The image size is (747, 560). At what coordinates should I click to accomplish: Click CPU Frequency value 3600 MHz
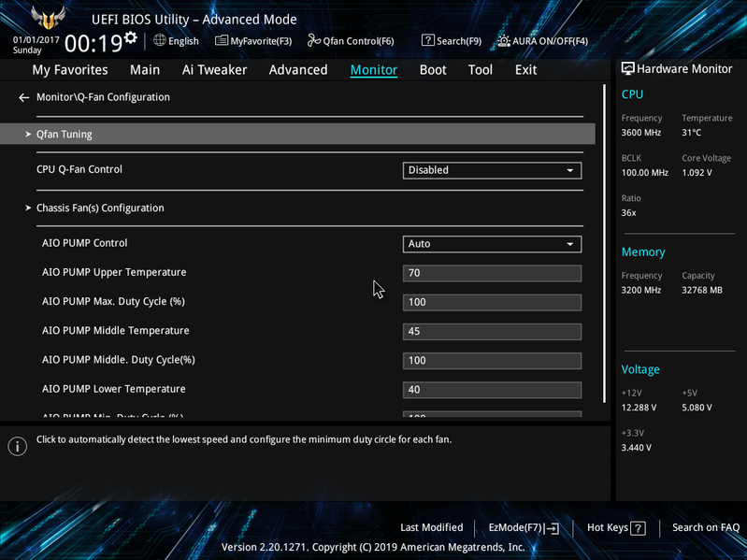(x=640, y=133)
